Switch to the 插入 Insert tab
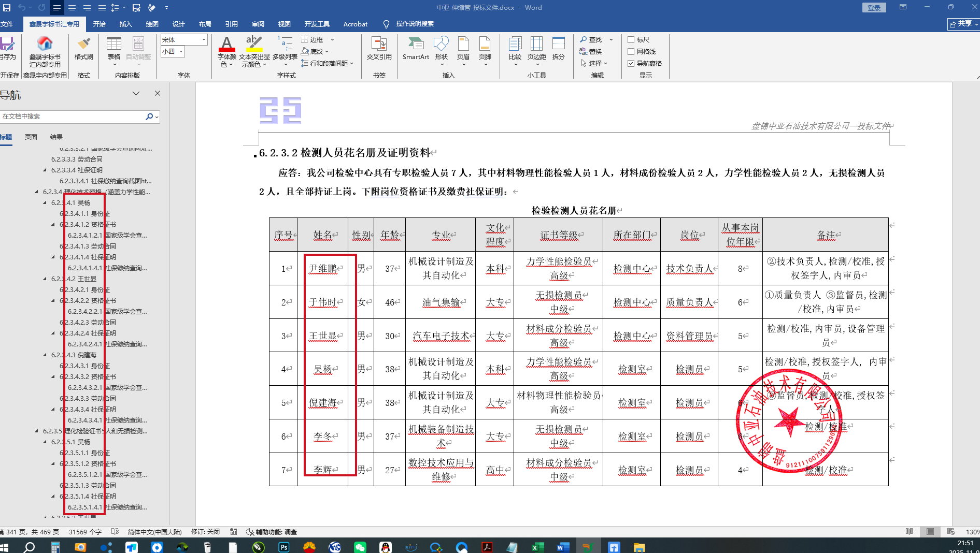Image resolution: width=980 pixels, height=553 pixels. [x=125, y=24]
